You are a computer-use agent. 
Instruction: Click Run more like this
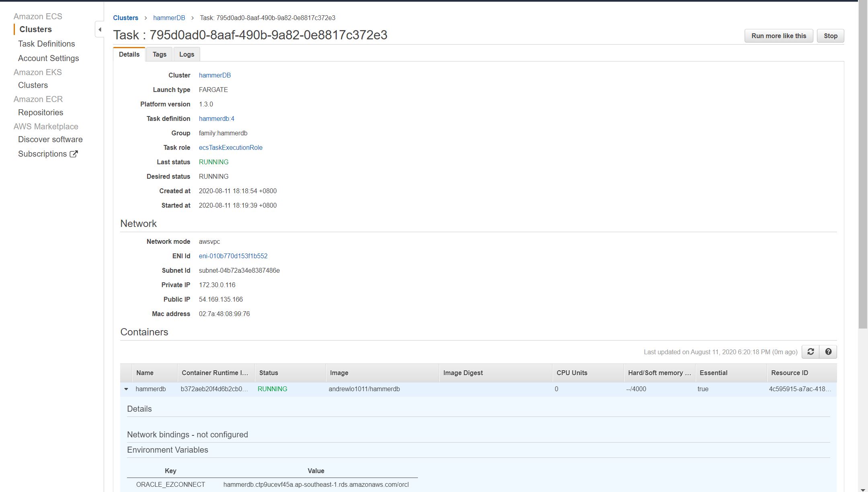point(778,36)
